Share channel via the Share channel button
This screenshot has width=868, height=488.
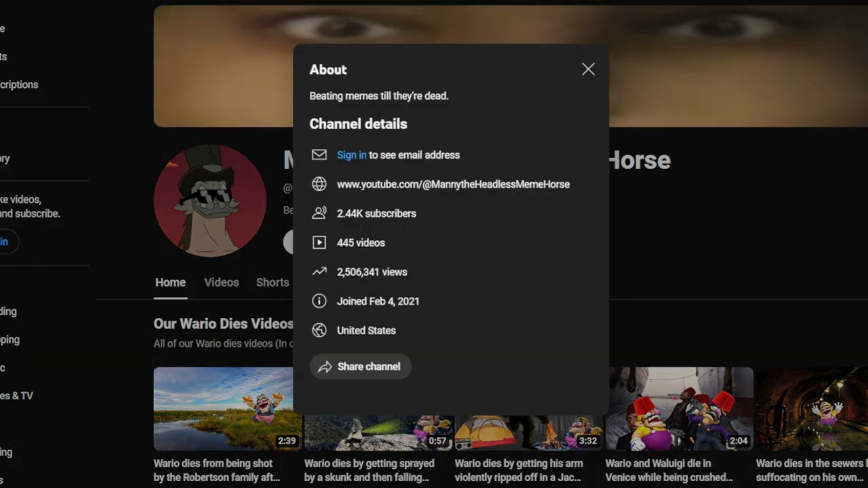coord(360,367)
